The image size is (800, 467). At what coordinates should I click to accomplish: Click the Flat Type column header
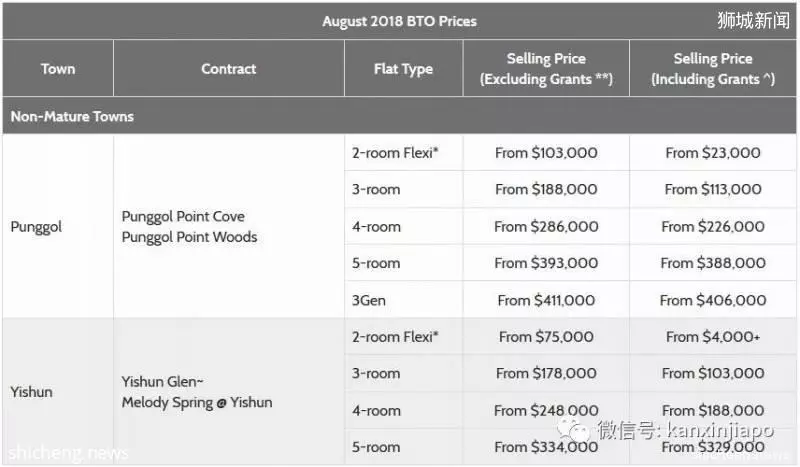coord(403,68)
